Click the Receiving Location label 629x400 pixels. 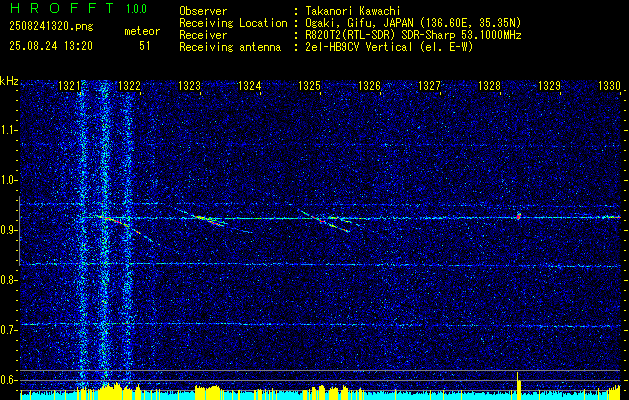(233, 23)
